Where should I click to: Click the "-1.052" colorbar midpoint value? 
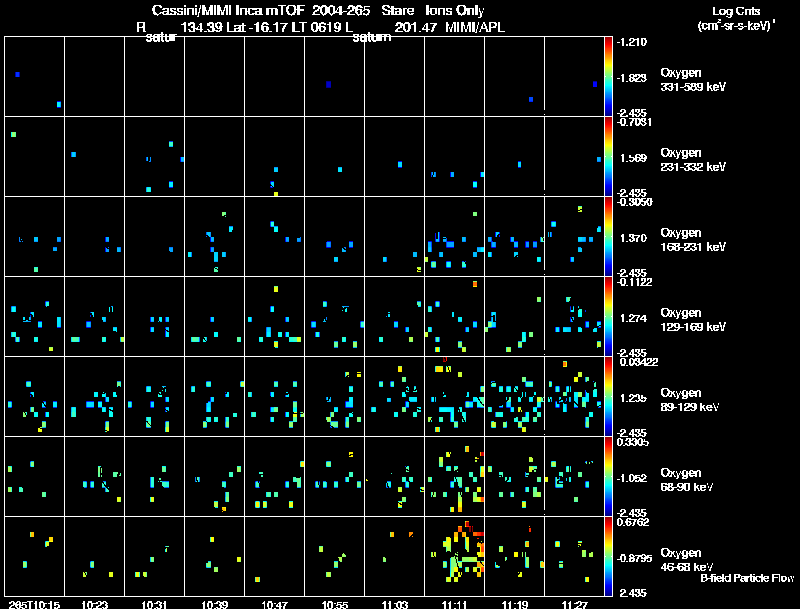click(x=632, y=478)
